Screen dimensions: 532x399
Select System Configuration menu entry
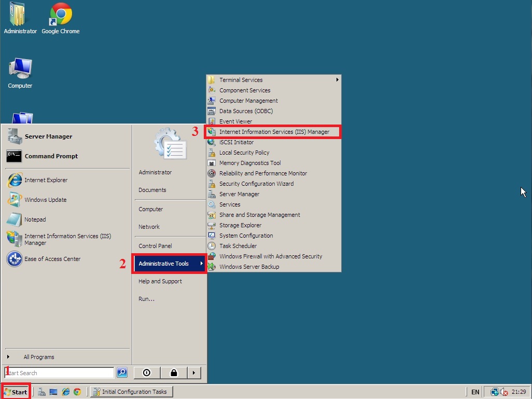(x=273, y=236)
